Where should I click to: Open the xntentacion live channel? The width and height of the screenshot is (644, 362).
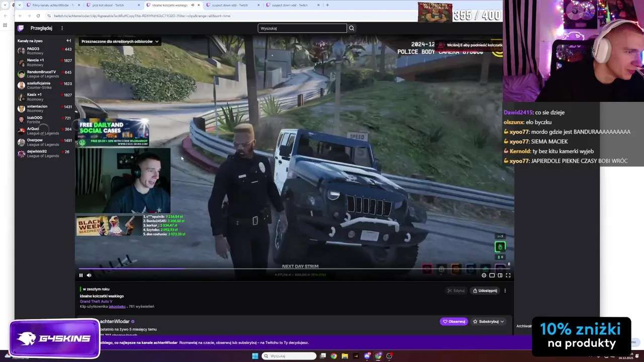click(x=45, y=108)
